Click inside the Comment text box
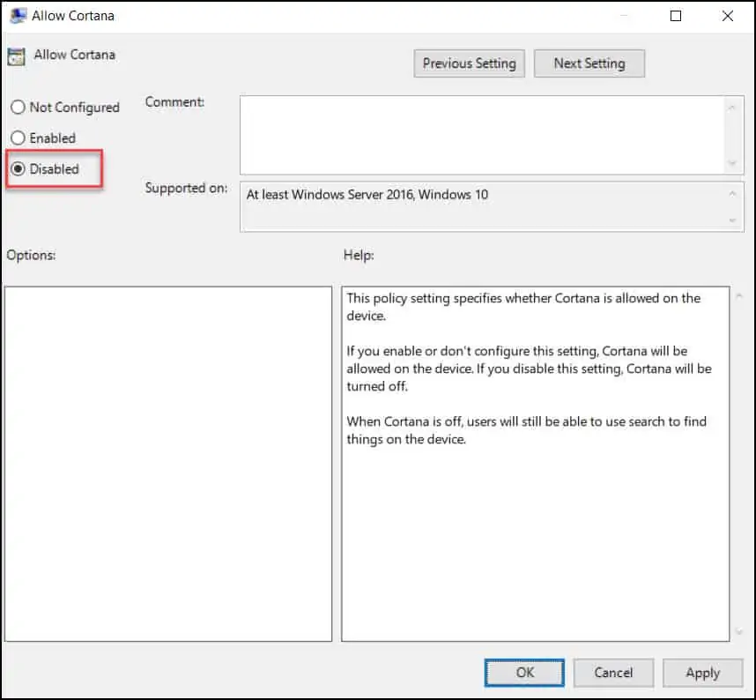756x700 pixels. pos(482,135)
